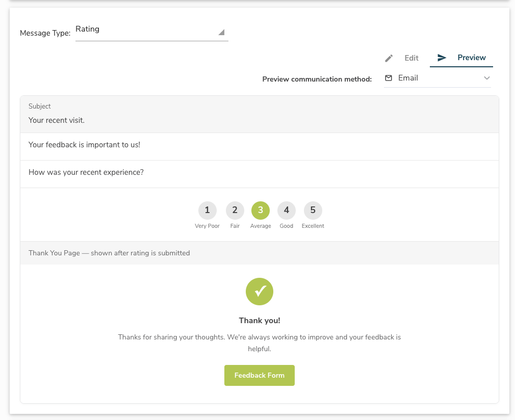Image resolution: width=515 pixels, height=420 pixels.
Task: Click the Email dropdown chevron
Action: 486,78
